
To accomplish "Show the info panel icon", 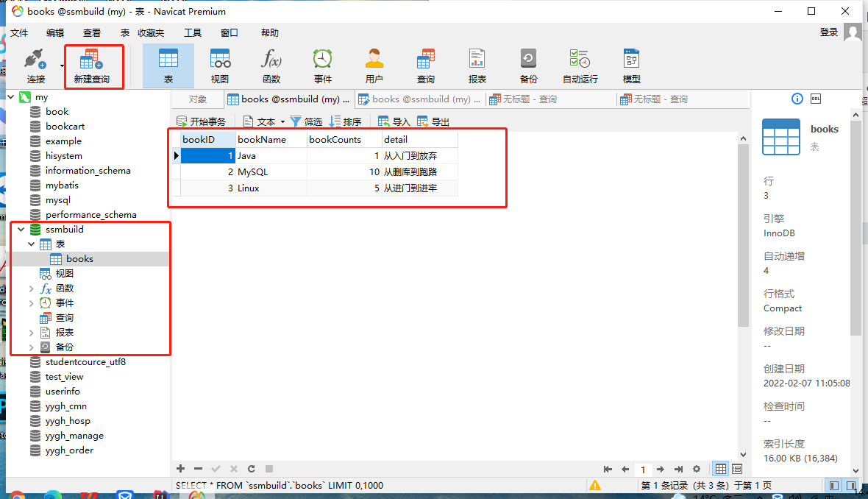I will click(x=797, y=99).
